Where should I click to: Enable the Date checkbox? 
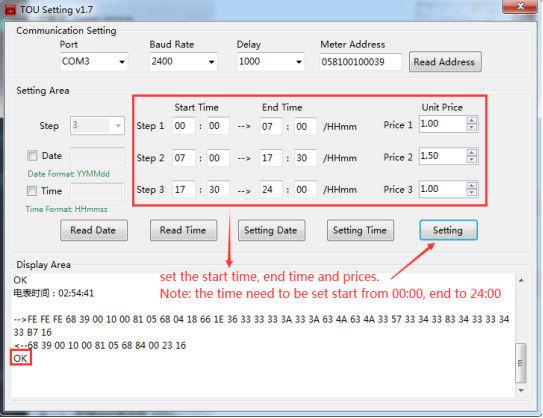(33, 155)
